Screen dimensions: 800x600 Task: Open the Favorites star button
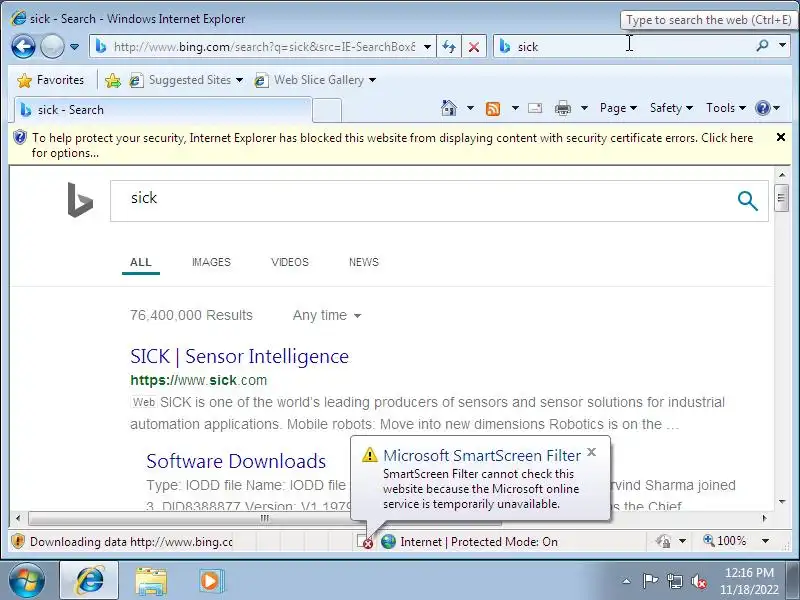coord(51,80)
